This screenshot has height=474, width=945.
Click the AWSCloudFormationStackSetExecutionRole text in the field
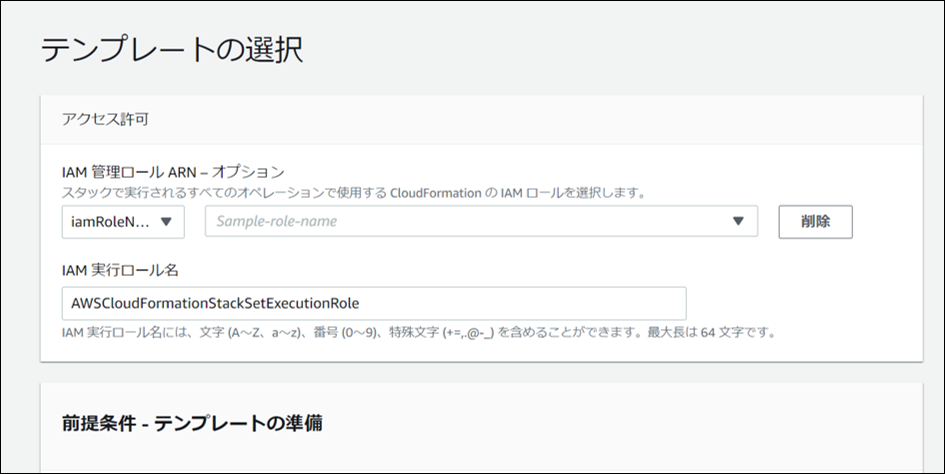tap(215, 303)
